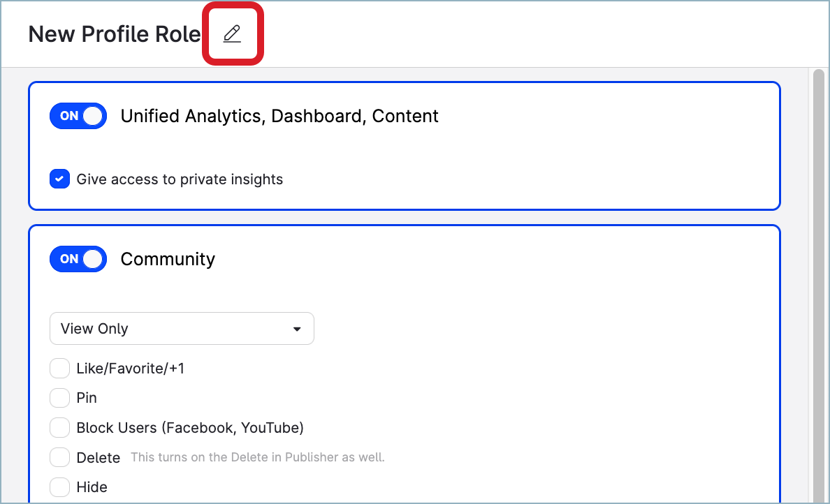This screenshot has height=504, width=830.
Task: Check the Pin permission checkbox
Action: (x=59, y=397)
